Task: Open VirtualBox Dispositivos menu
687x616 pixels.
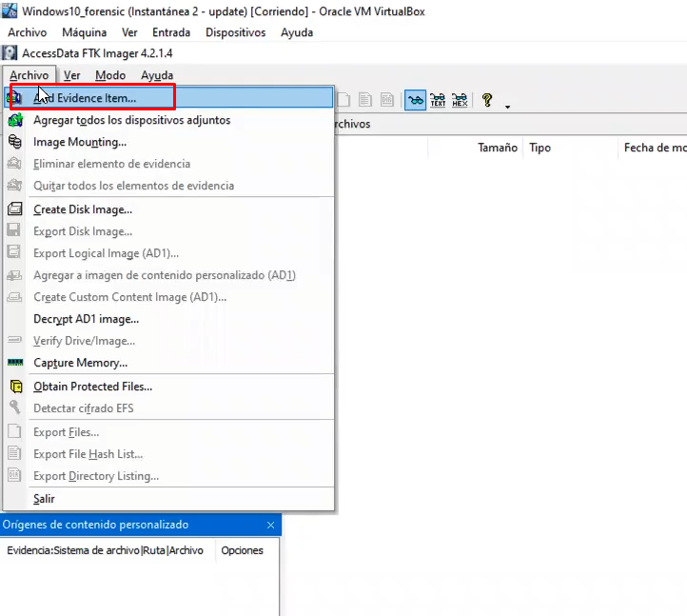Action: [x=235, y=32]
